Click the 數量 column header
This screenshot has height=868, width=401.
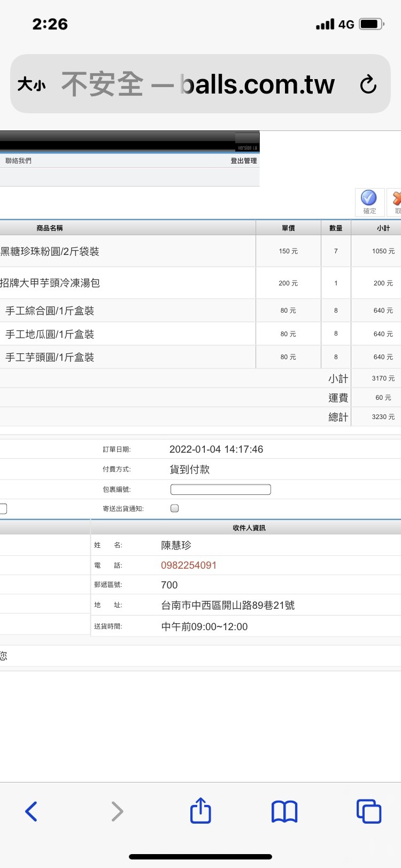tap(336, 228)
